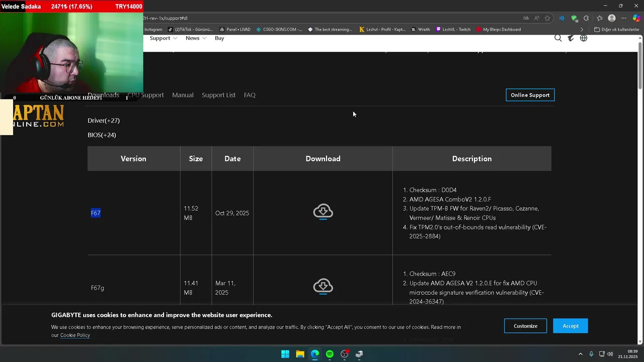The height and width of the screenshot is (362, 644).
Task: Expand the bookmarks bar overflow chevron
Action: point(582,30)
